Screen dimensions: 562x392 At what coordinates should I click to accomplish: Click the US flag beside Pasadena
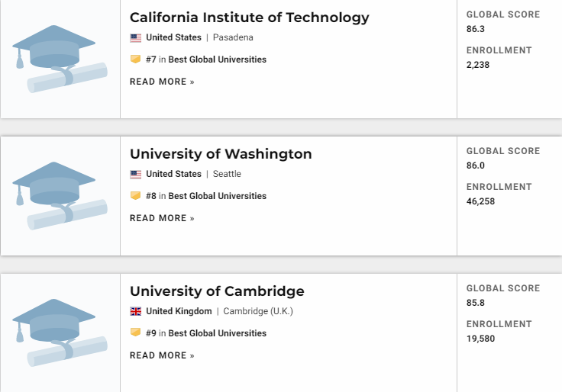136,37
